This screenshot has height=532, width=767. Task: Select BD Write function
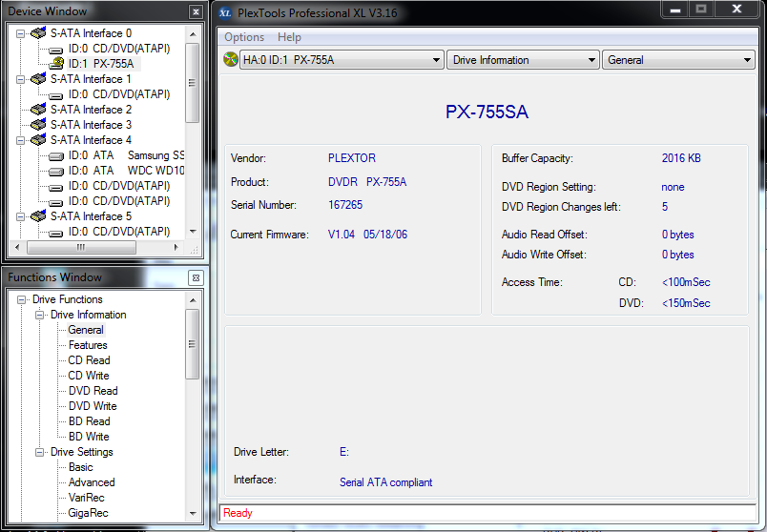[89, 436]
